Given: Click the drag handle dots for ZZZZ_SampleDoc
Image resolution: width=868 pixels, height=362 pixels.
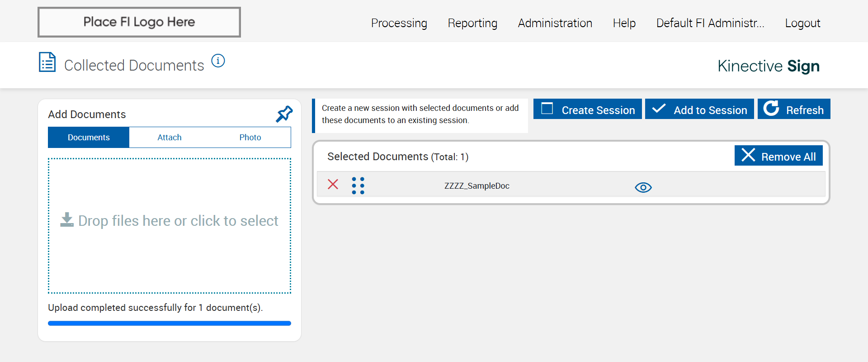Looking at the screenshot, I should [358, 186].
